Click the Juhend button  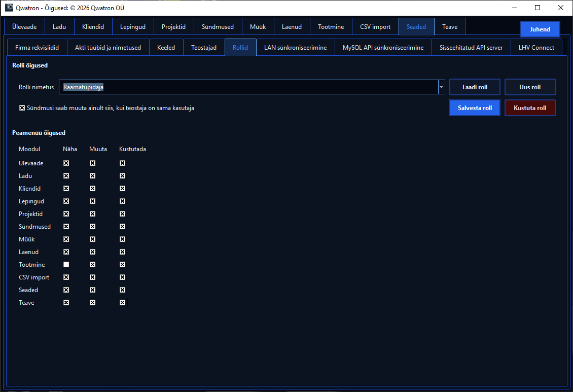(x=540, y=29)
